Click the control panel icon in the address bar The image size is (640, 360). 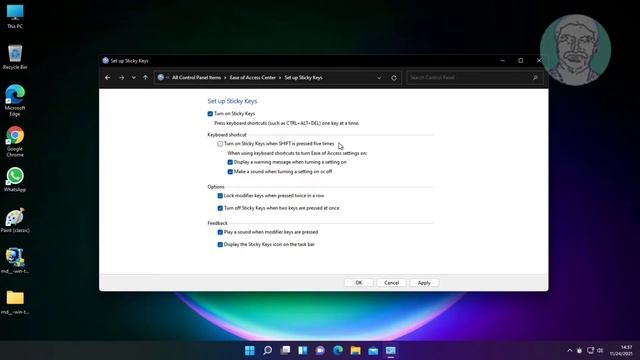click(161, 78)
